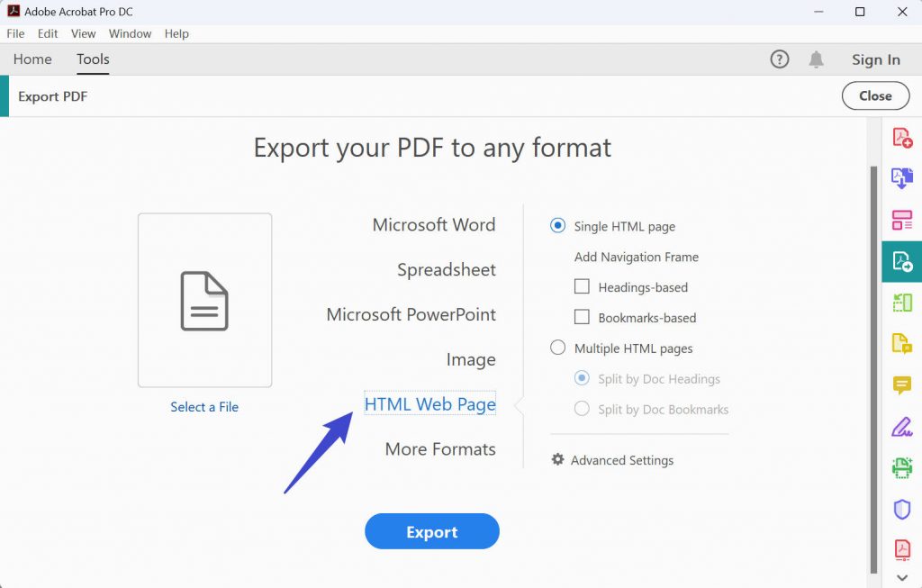Select the Comment tool icon
922x588 pixels.
(x=902, y=384)
